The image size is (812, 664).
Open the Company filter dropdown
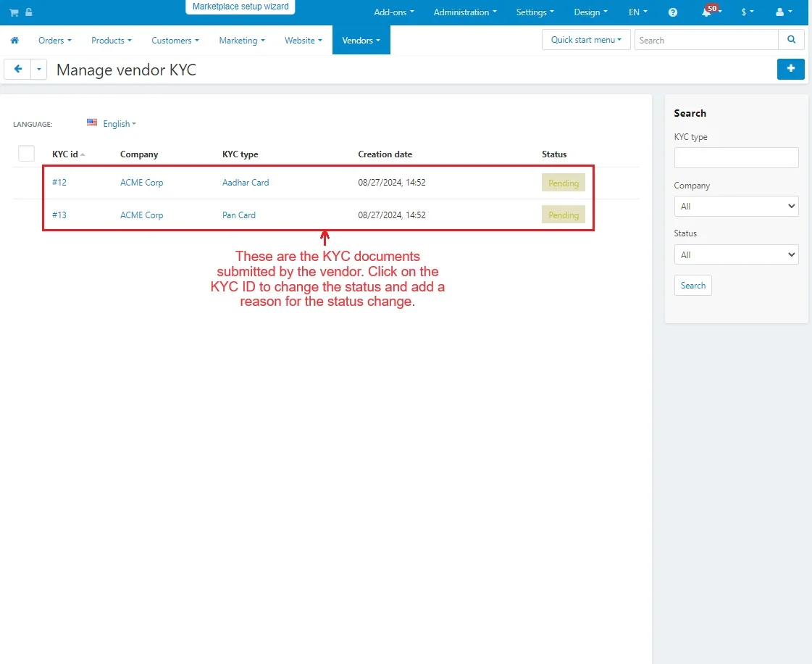[x=736, y=207]
